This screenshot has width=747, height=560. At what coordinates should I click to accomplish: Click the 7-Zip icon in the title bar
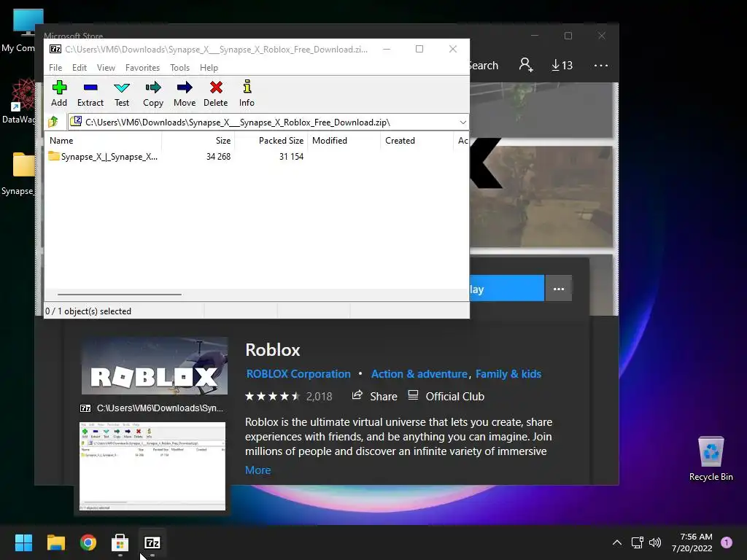click(55, 49)
